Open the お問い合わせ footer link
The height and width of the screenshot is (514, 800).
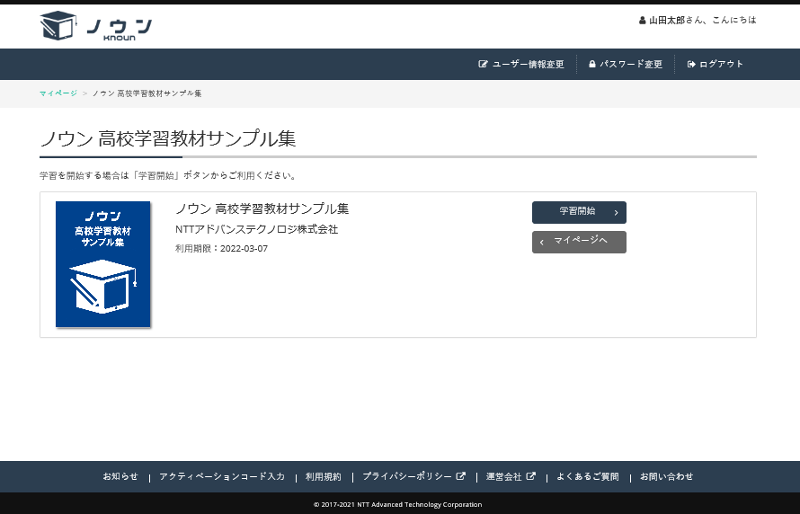(666, 476)
